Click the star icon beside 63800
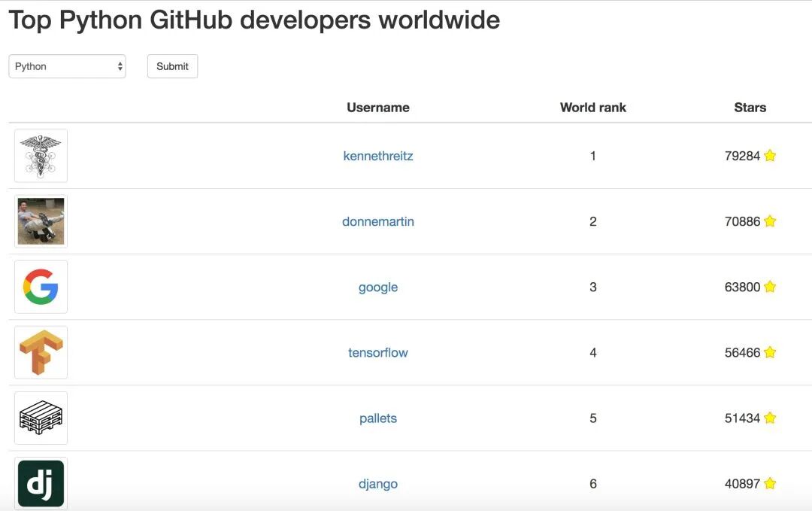This screenshot has width=812, height=511. tap(770, 287)
